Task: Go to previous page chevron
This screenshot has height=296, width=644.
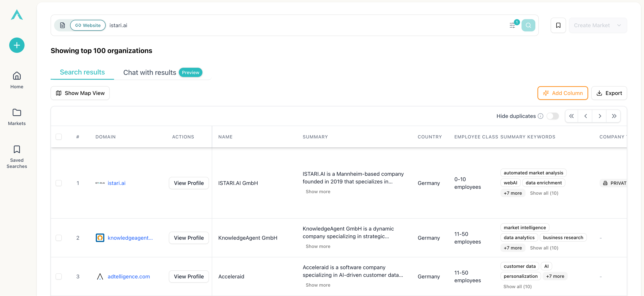Action: click(586, 116)
